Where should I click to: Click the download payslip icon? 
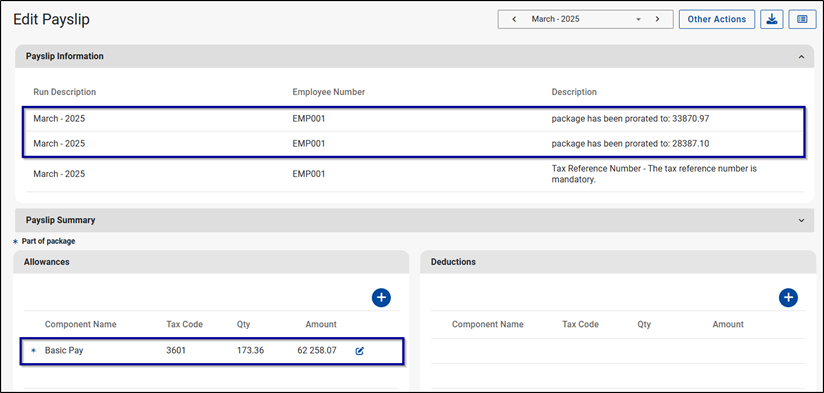coord(771,19)
